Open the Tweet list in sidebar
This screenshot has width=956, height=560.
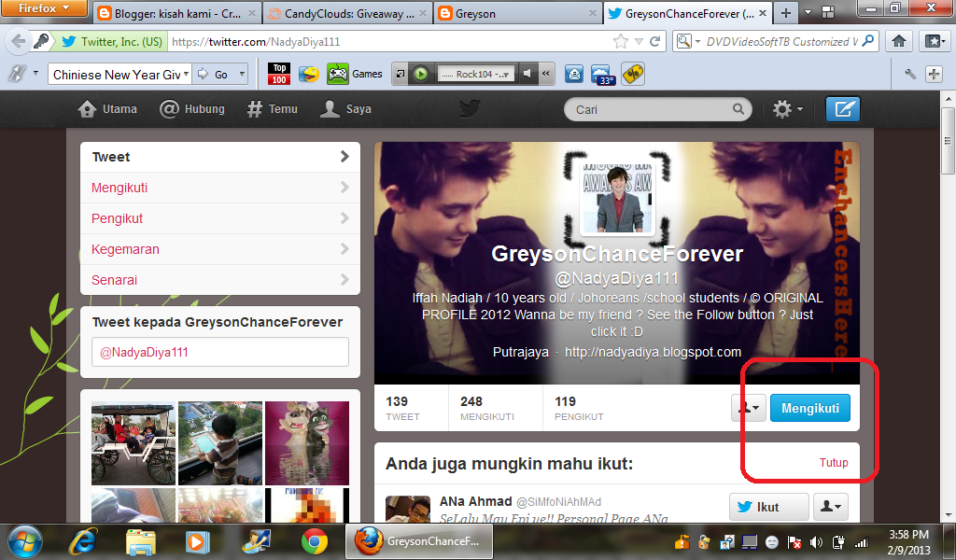(x=220, y=157)
